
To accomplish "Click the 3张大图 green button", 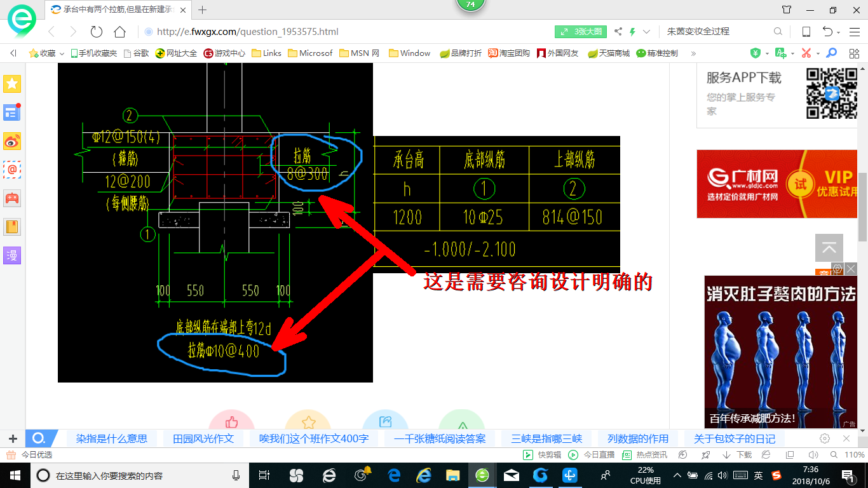I will click(581, 32).
